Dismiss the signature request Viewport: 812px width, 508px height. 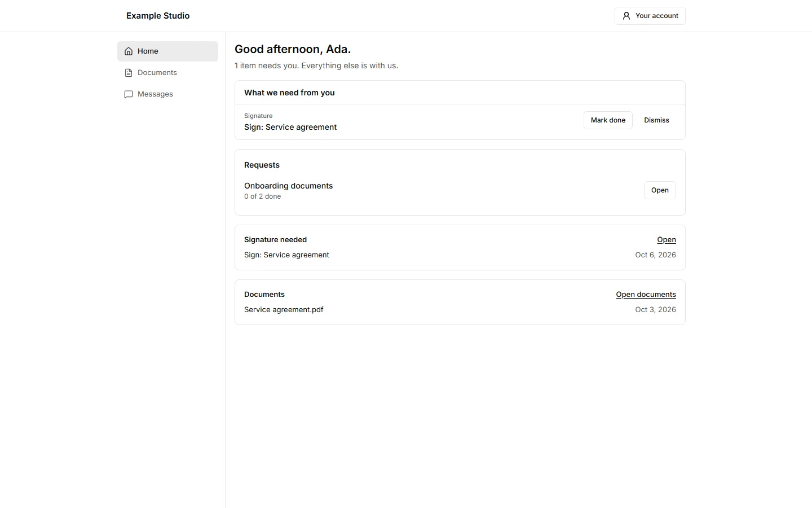pos(656,120)
